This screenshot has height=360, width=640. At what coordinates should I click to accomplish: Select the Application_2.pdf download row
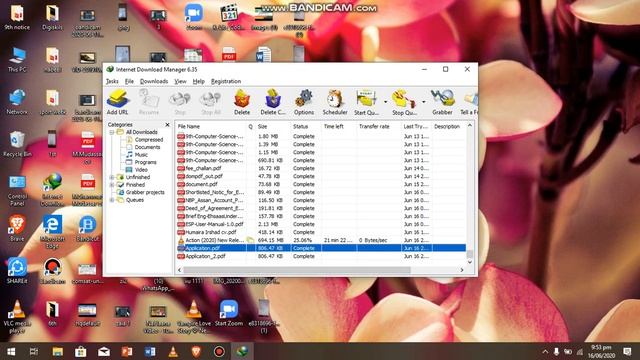(321, 256)
